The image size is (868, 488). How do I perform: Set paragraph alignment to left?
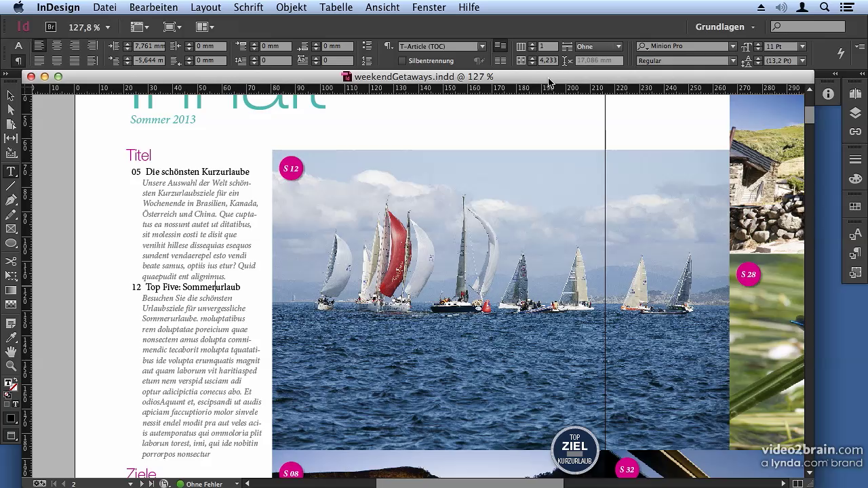click(x=40, y=46)
